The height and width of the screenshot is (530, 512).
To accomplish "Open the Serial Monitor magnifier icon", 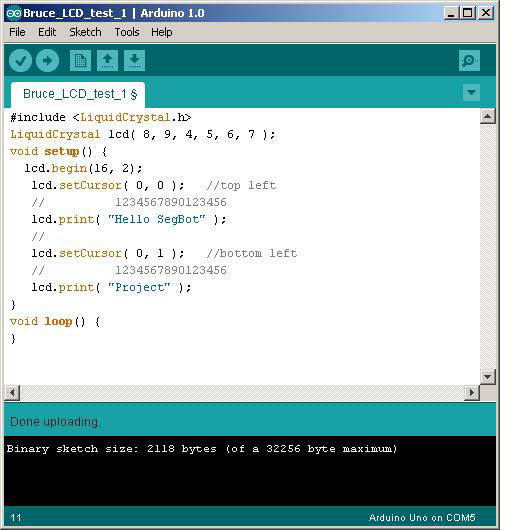I will [x=469, y=61].
